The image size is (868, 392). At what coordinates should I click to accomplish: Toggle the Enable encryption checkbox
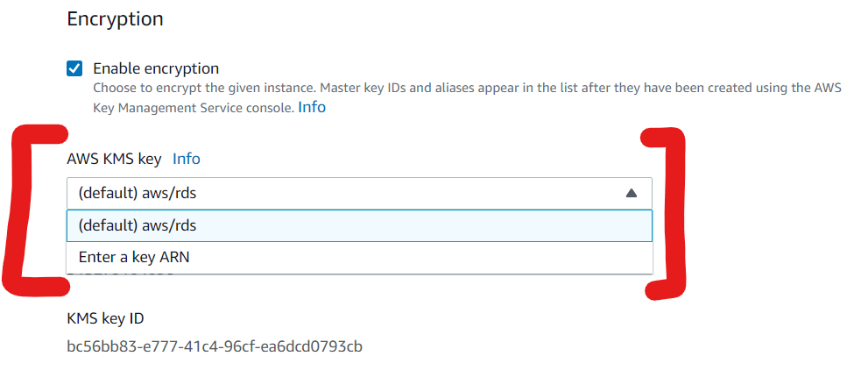75,68
